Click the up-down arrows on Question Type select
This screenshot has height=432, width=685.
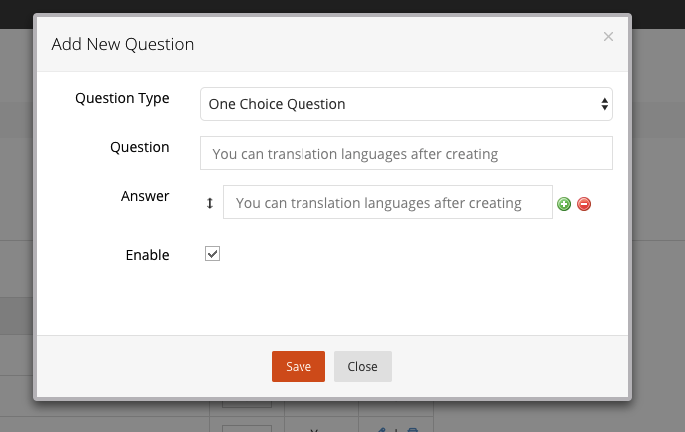[605, 104]
